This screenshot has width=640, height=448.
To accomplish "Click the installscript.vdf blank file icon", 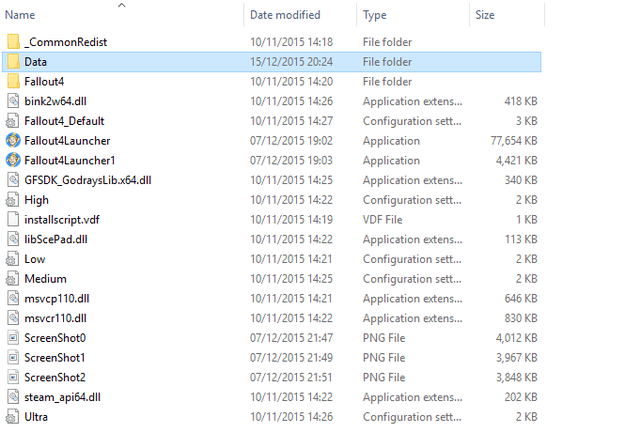I will tap(13, 220).
